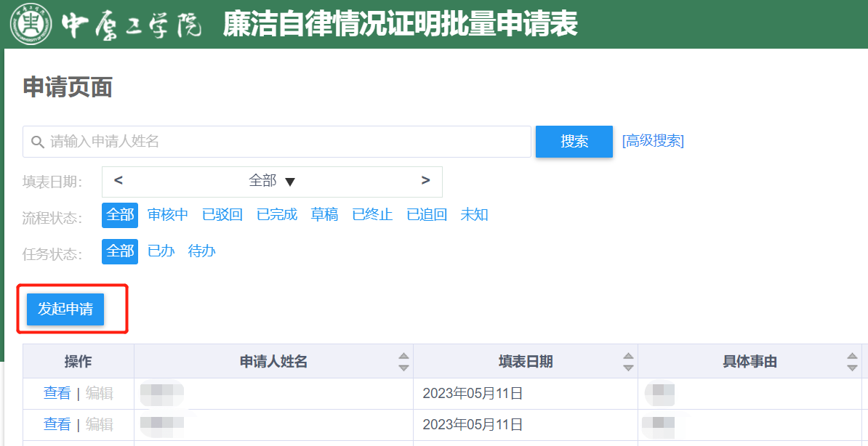Click the applicant name search field
This screenshot has width=868, height=446.
click(277, 142)
